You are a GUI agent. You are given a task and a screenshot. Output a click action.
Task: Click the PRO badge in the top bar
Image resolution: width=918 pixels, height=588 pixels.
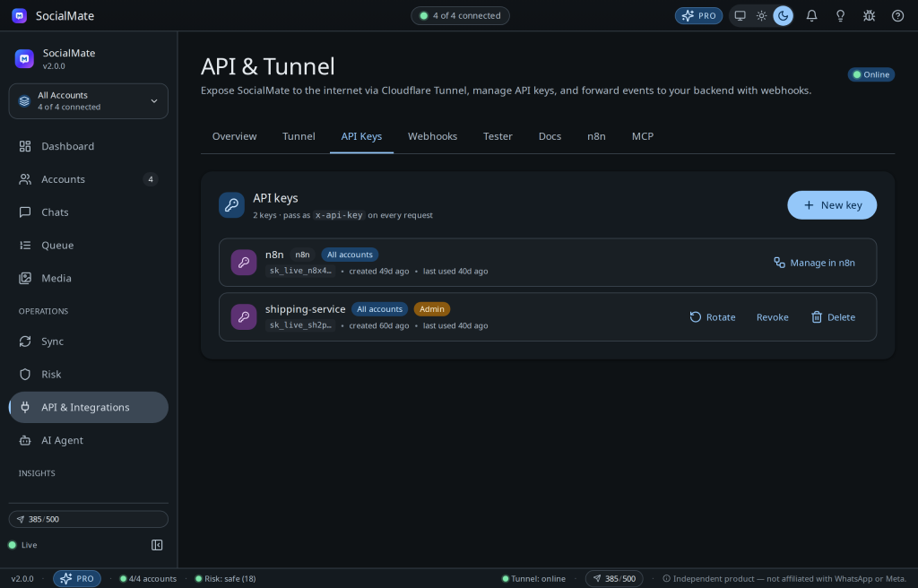pyautogui.click(x=698, y=16)
